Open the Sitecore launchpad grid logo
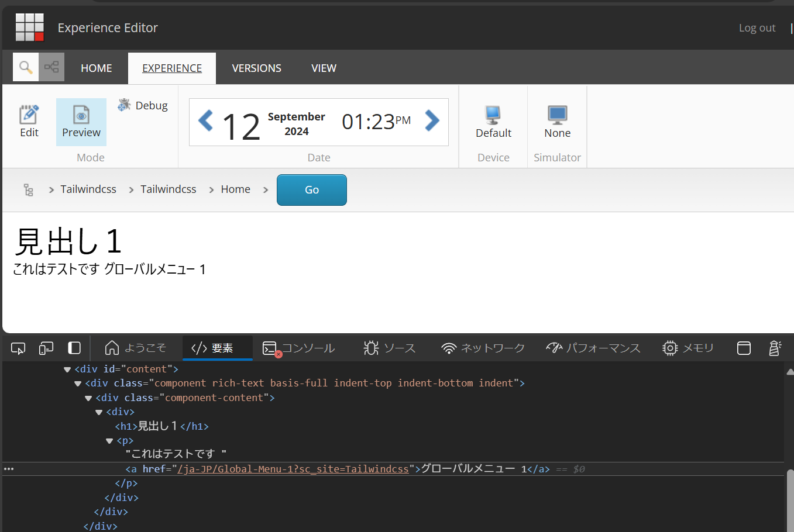This screenshot has height=532, width=794. pyautogui.click(x=30, y=27)
